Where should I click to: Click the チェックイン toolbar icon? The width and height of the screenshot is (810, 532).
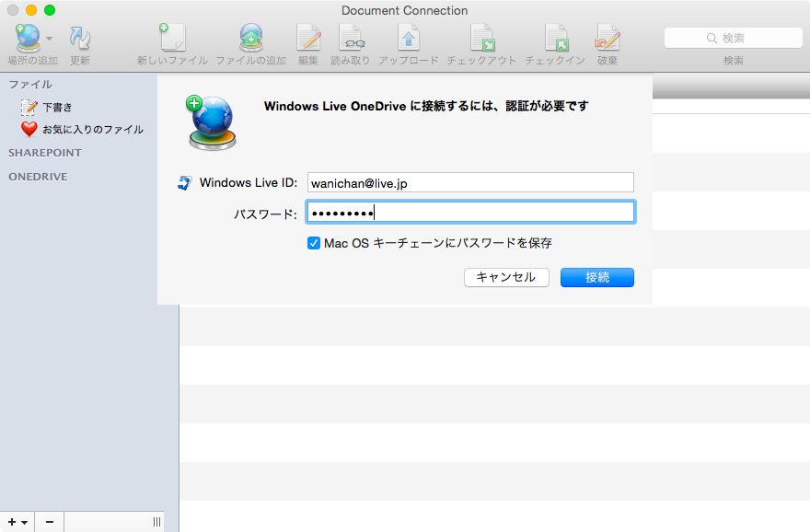point(556,38)
